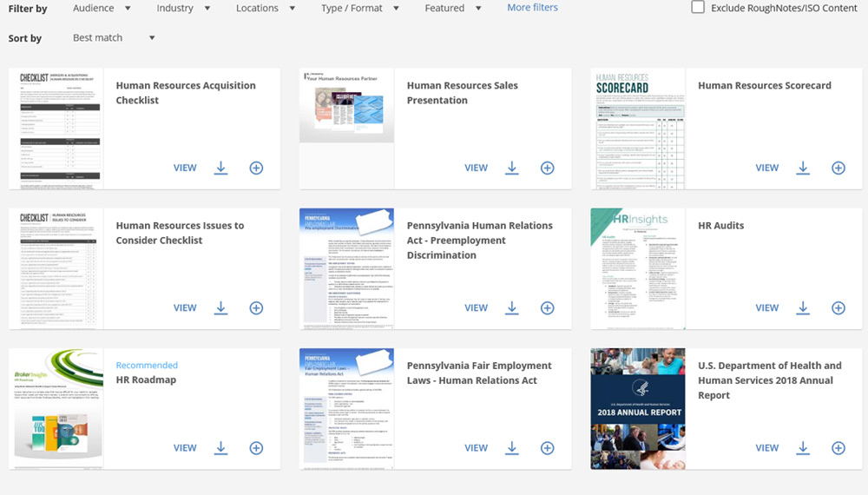868x495 pixels.
Task: View Human Resources Sales Presentation
Action: coord(476,168)
